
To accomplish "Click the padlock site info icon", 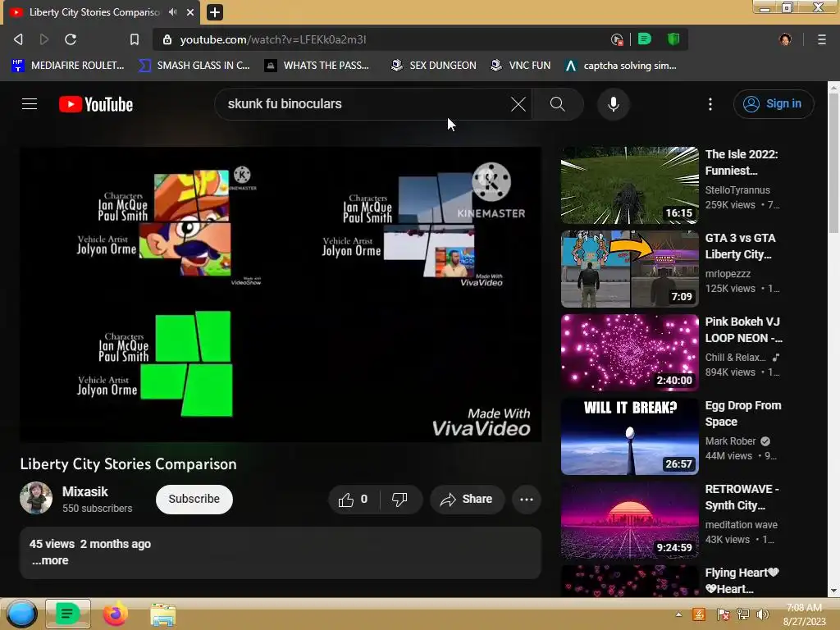I will (167, 39).
